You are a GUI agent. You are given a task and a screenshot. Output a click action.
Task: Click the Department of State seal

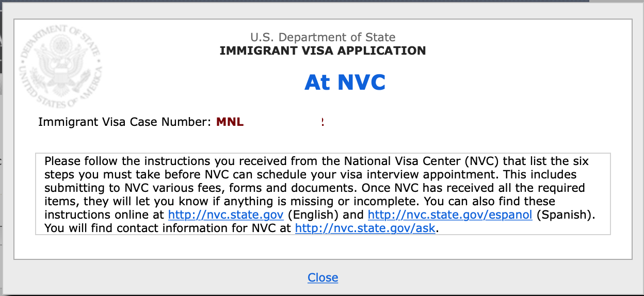60,66
